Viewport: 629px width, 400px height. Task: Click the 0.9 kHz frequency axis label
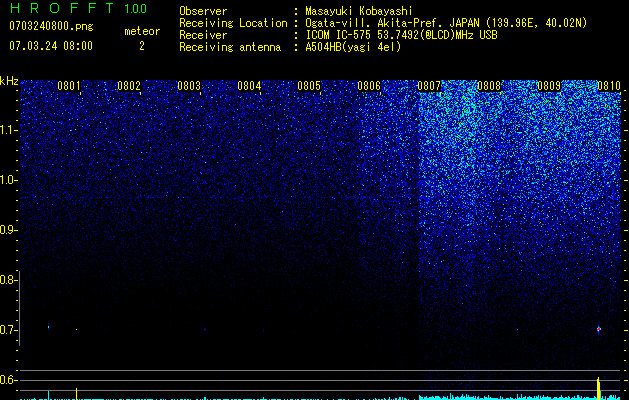click(8, 230)
